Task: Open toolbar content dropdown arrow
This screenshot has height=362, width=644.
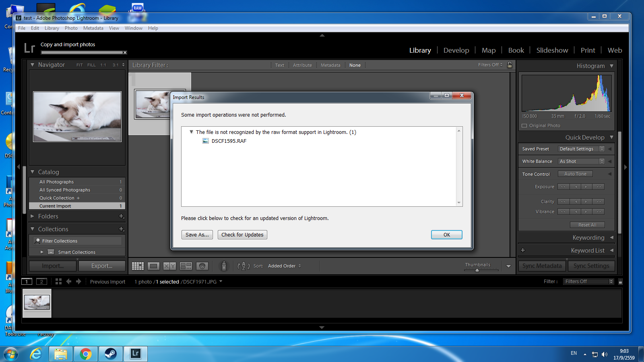Action: tap(508, 266)
